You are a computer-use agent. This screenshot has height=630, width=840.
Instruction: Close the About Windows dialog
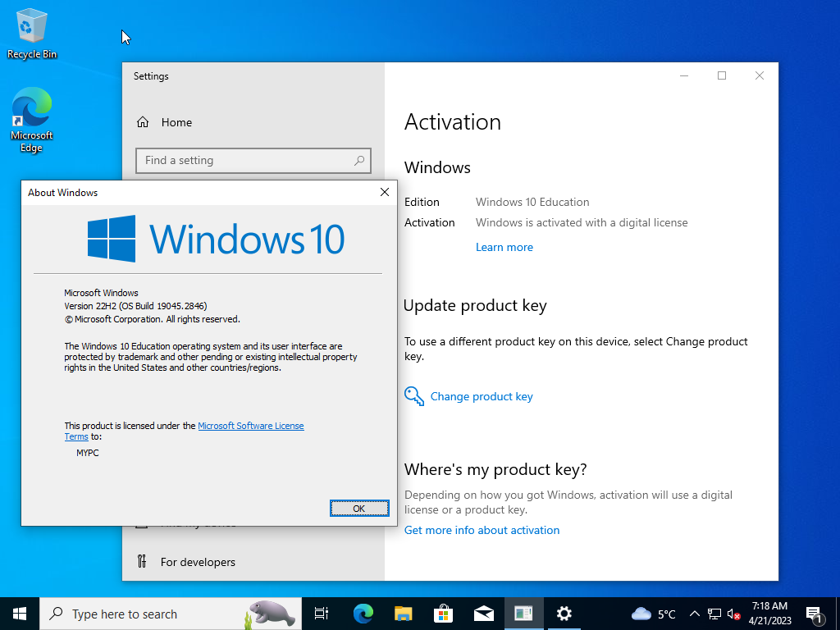pos(385,192)
